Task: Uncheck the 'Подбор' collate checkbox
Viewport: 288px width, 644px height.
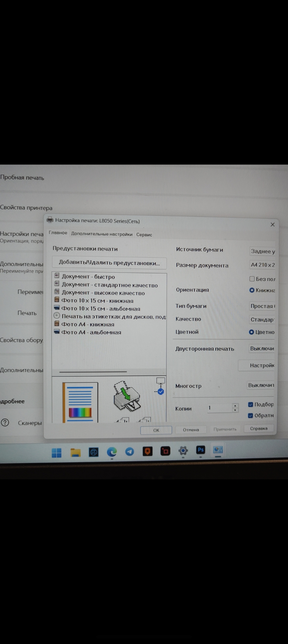Action: pyautogui.click(x=250, y=405)
